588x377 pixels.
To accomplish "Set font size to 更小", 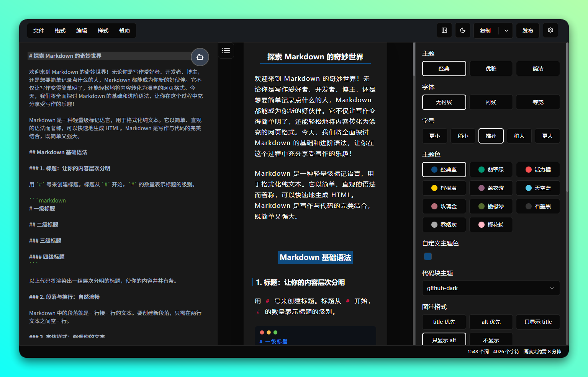I will (x=435, y=136).
